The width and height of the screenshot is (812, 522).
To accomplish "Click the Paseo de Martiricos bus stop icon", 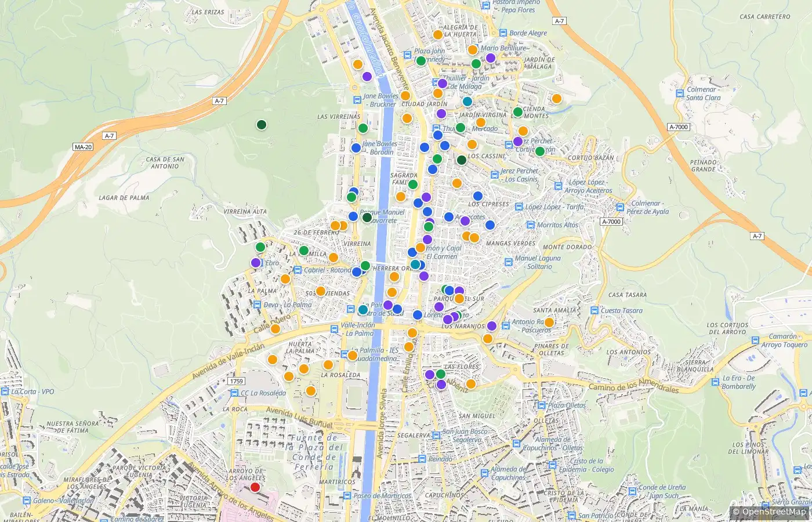I will click(347, 496).
